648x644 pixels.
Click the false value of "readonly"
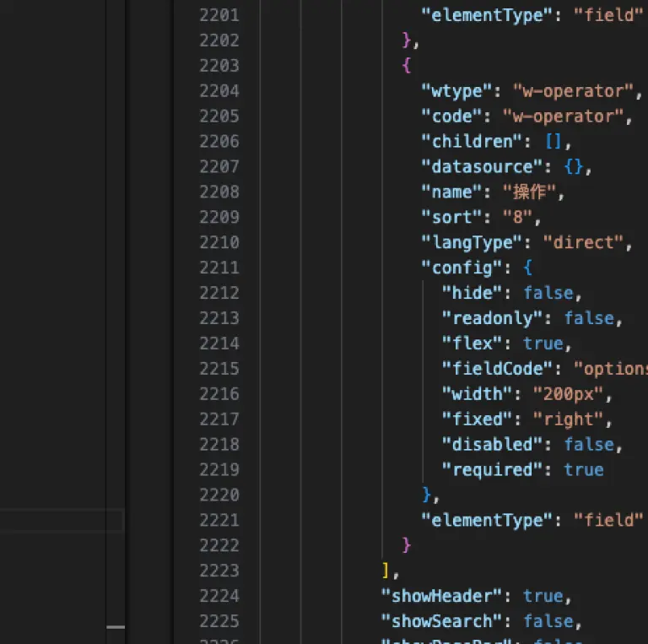(x=588, y=318)
